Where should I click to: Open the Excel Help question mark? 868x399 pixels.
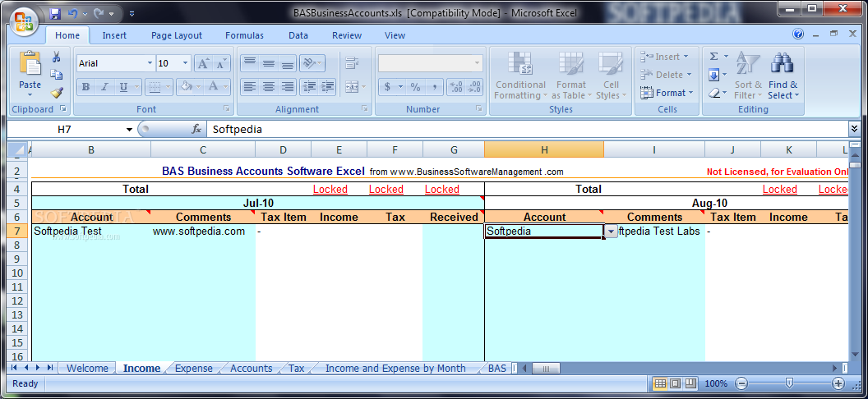[x=798, y=34]
